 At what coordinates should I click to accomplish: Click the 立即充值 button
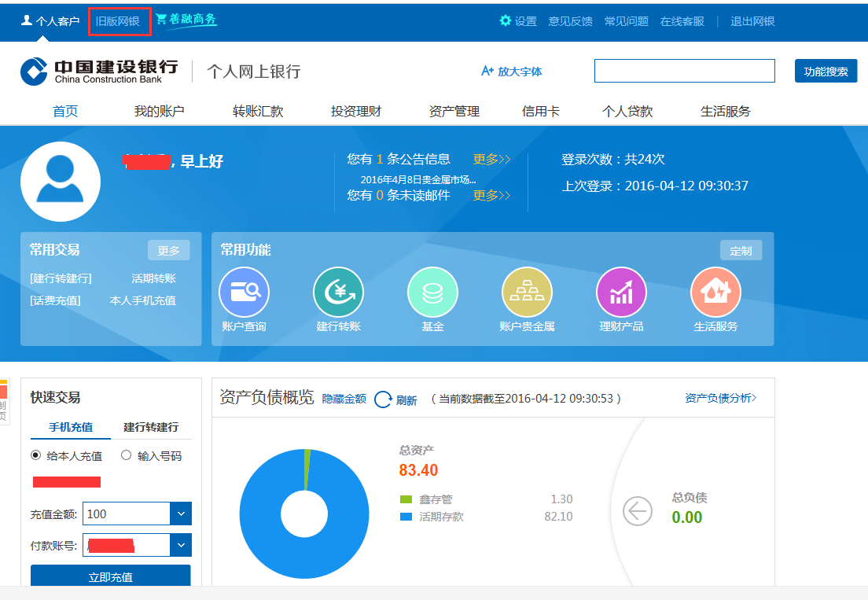point(111,576)
